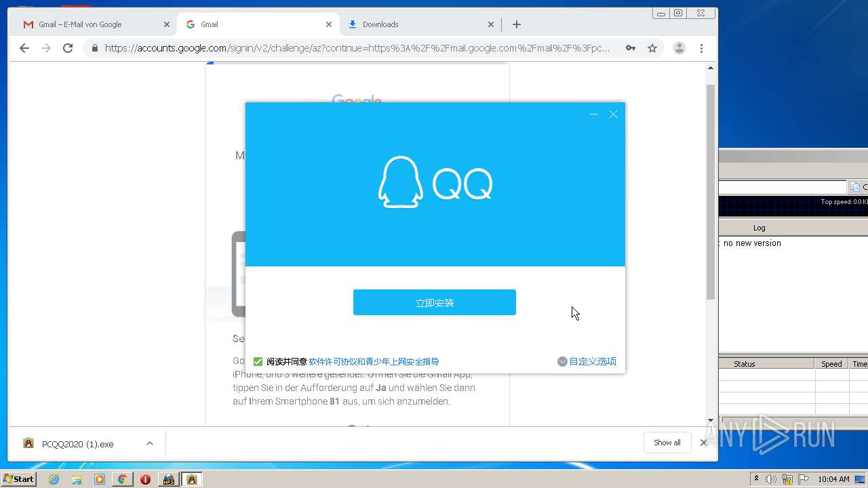Open the saved passwords key icon
Viewport: 868px width, 488px height.
[x=631, y=48]
